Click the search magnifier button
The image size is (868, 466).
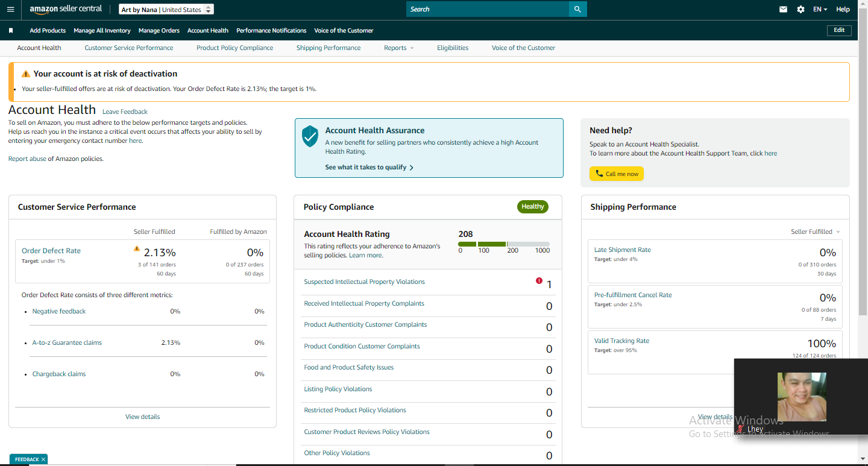[x=577, y=9]
